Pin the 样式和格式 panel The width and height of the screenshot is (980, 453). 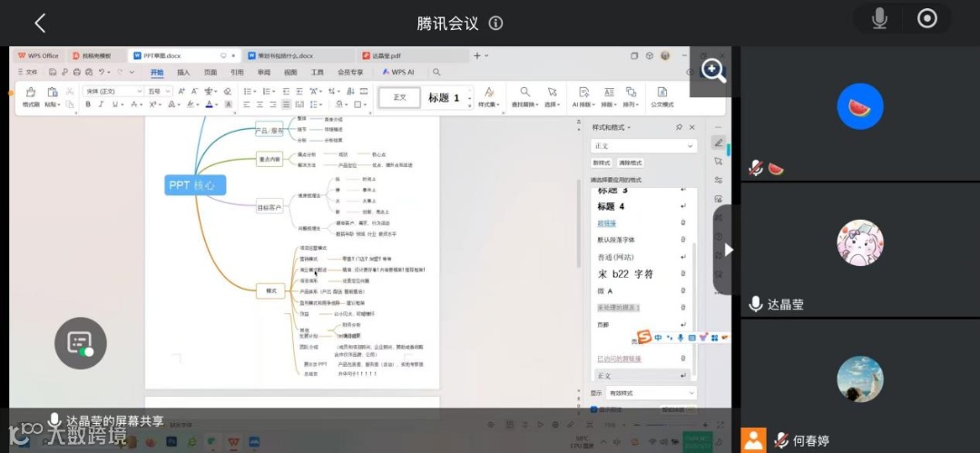coord(679,127)
